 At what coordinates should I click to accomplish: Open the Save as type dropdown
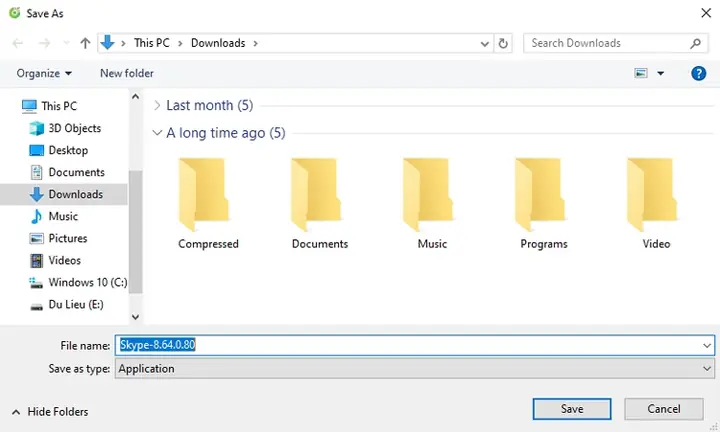[x=415, y=369]
